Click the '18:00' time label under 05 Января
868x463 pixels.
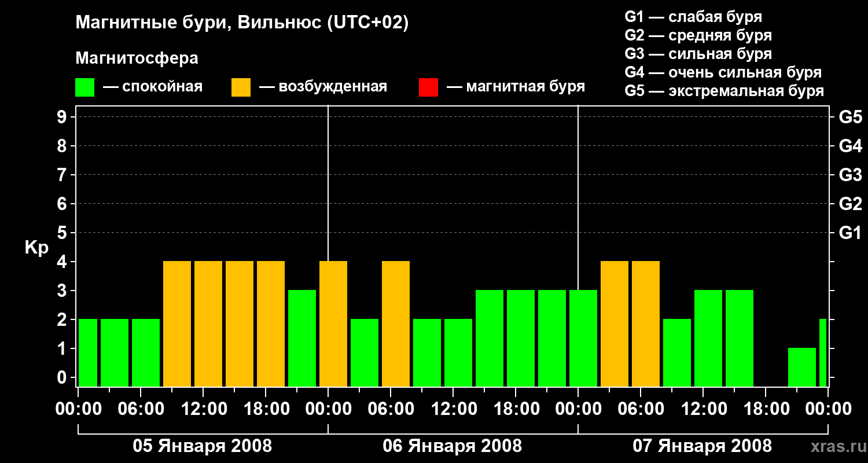tap(266, 409)
